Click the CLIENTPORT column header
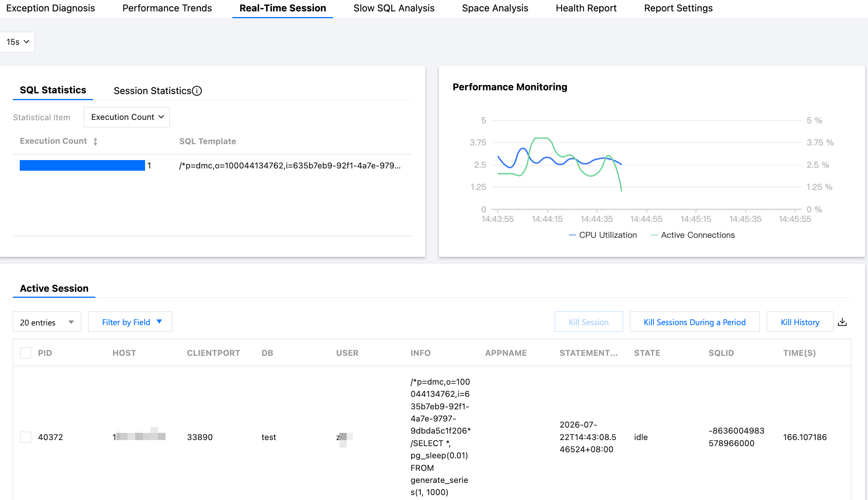Screen dimensions: 868x500 [213, 353]
